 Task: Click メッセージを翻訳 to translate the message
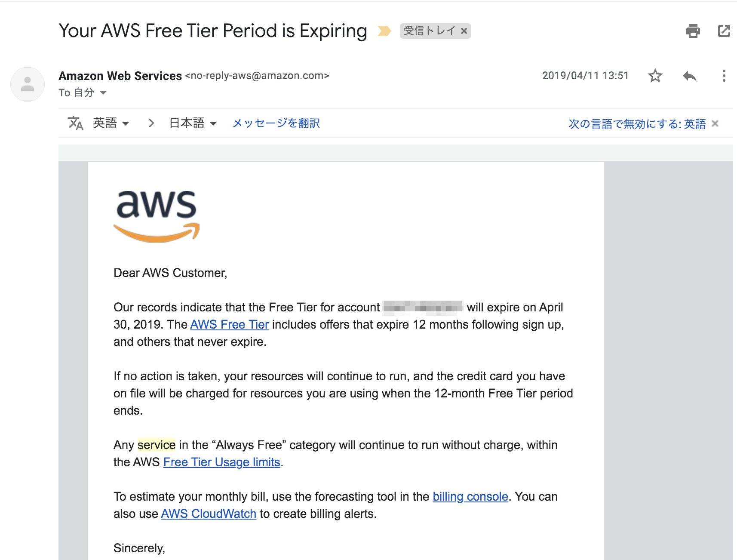click(276, 123)
